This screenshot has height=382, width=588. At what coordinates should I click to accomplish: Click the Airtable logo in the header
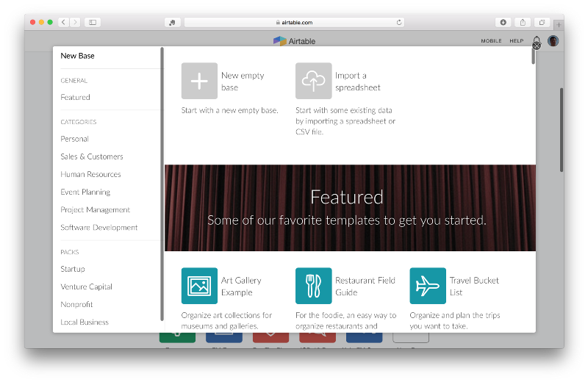click(x=295, y=41)
